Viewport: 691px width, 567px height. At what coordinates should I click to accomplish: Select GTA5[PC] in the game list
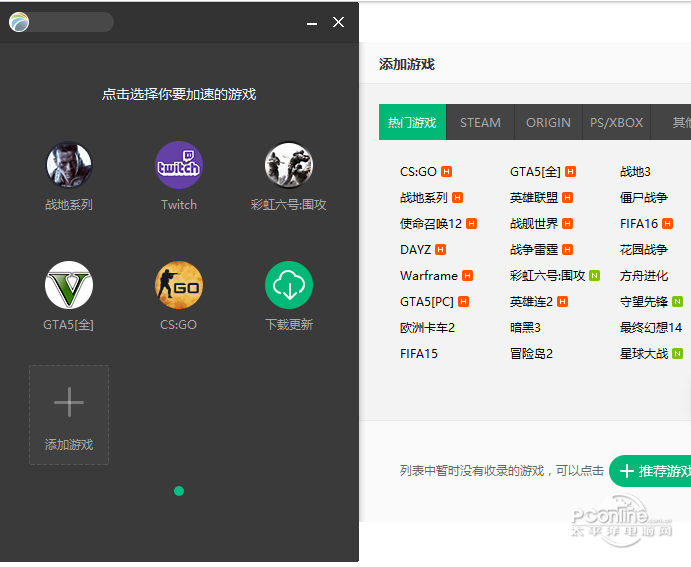tap(427, 301)
